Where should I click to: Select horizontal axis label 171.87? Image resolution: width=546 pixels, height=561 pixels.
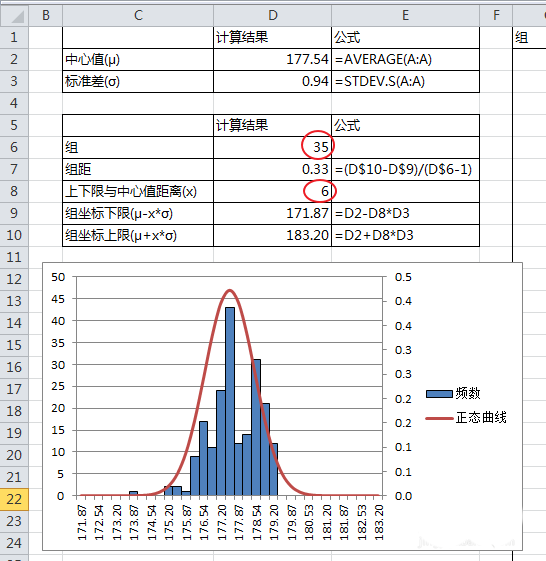click(82, 522)
